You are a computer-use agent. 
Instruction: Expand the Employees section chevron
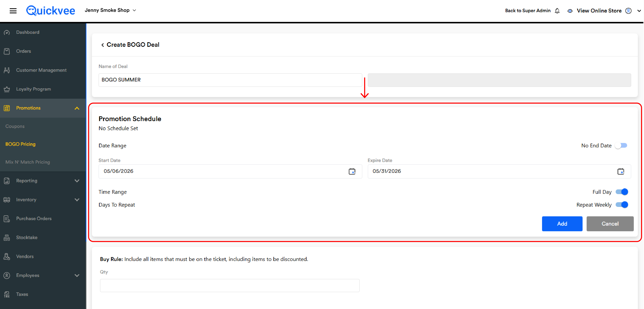77,275
